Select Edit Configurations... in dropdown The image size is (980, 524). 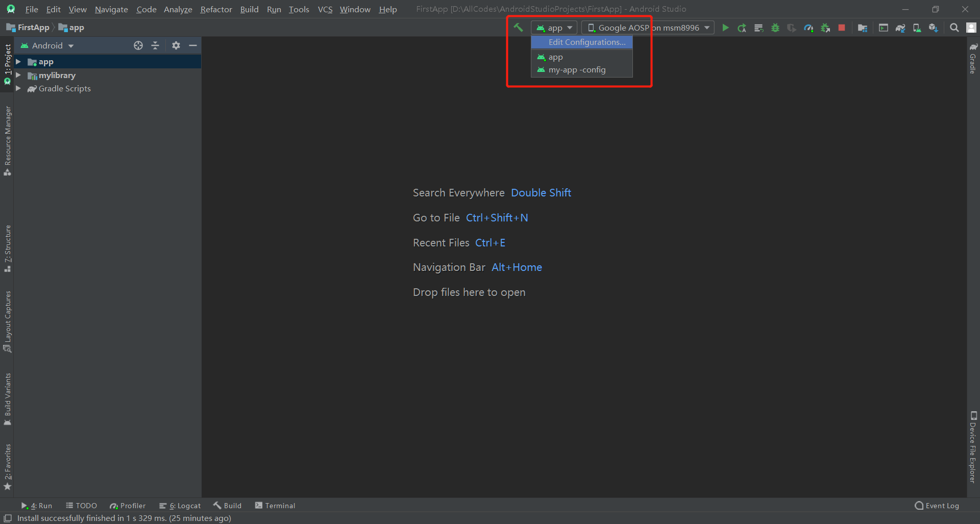(x=582, y=42)
